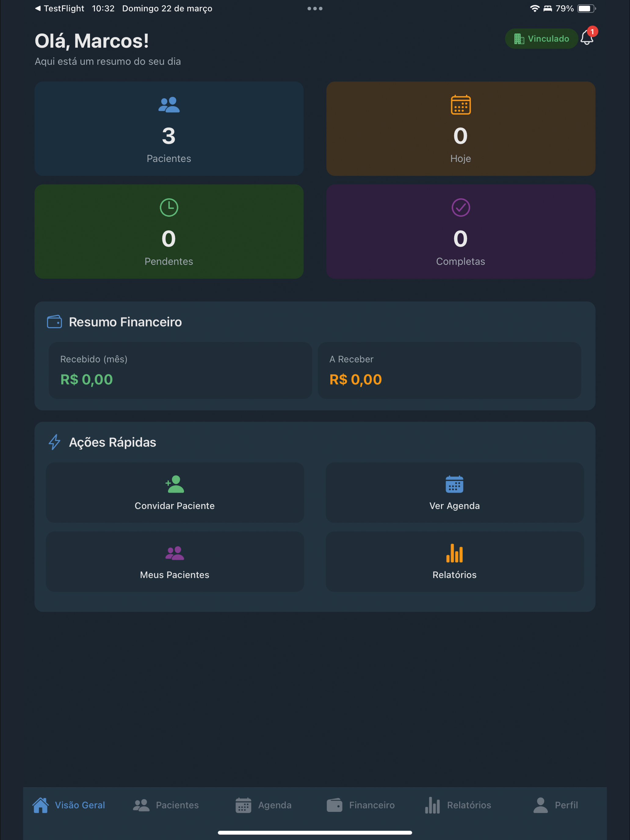Open the Relatórios quick action card
This screenshot has width=630, height=840.
(454, 561)
